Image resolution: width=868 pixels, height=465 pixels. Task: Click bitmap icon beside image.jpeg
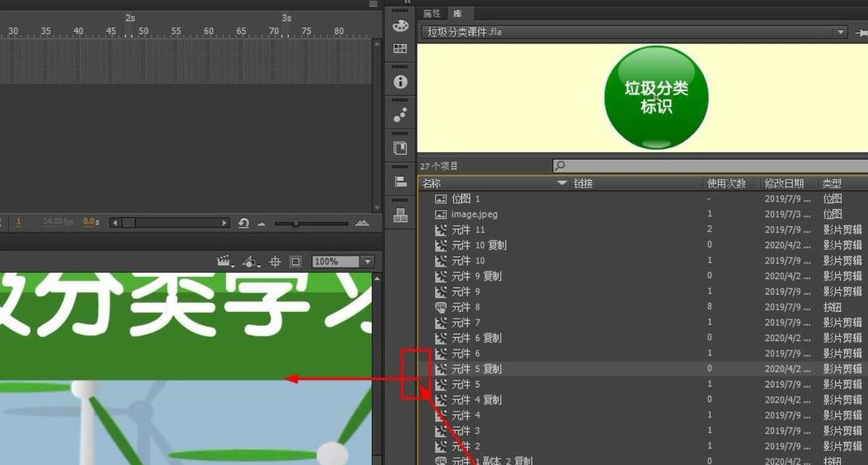coord(440,214)
